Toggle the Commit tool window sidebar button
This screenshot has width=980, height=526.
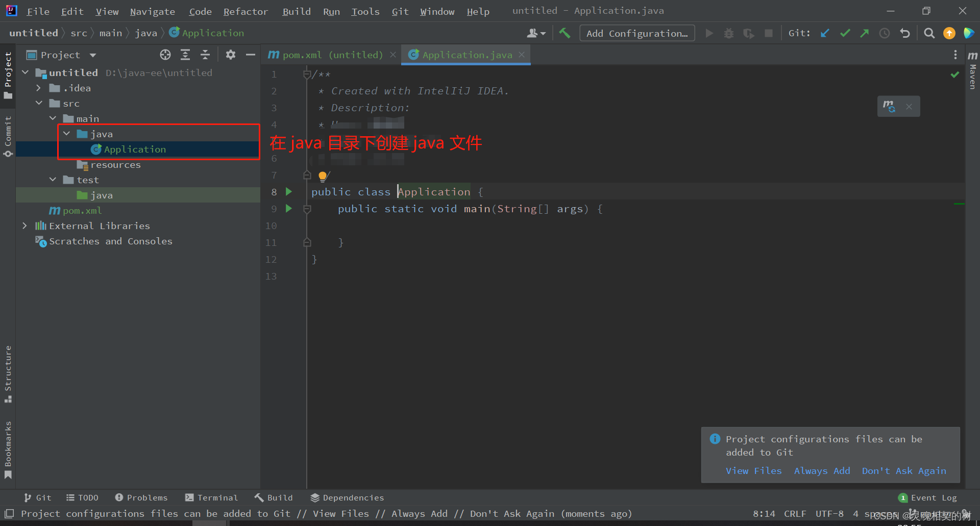point(8,136)
